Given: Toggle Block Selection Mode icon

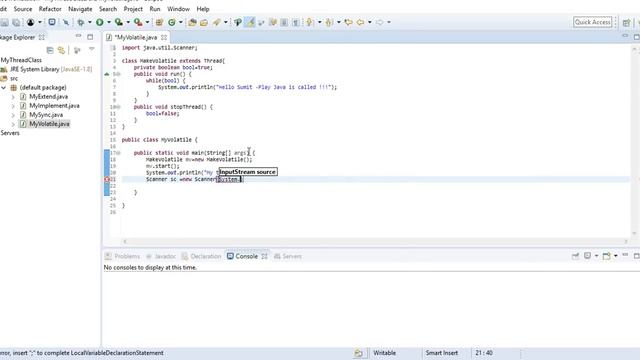Looking at the screenshot, I should click(x=284, y=22).
